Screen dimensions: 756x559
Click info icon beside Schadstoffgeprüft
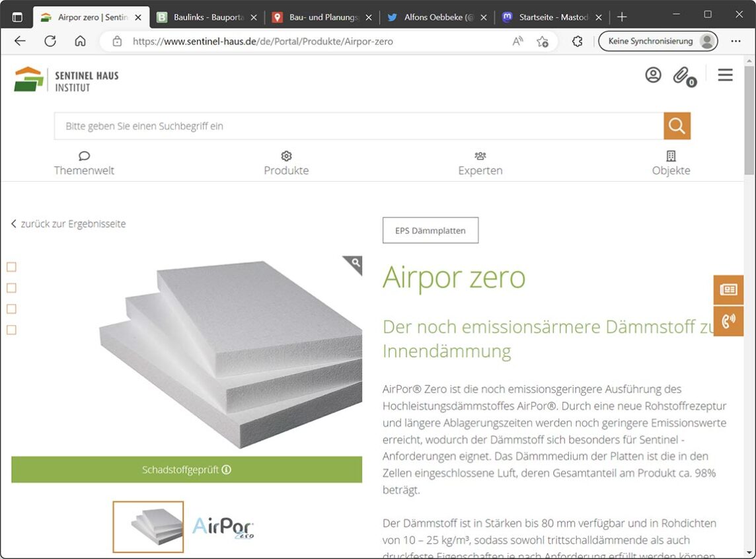pos(226,469)
